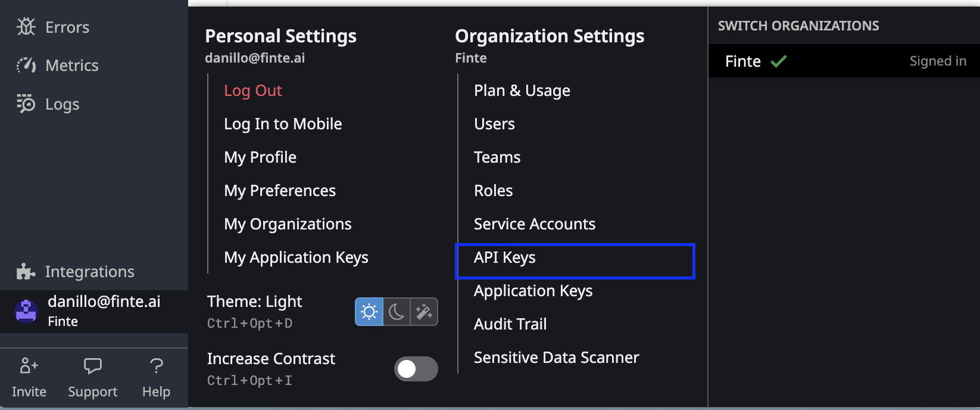Open Audit Trail
This screenshot has width=980, height=410.
pyautogui.click(x=510, y=324)
